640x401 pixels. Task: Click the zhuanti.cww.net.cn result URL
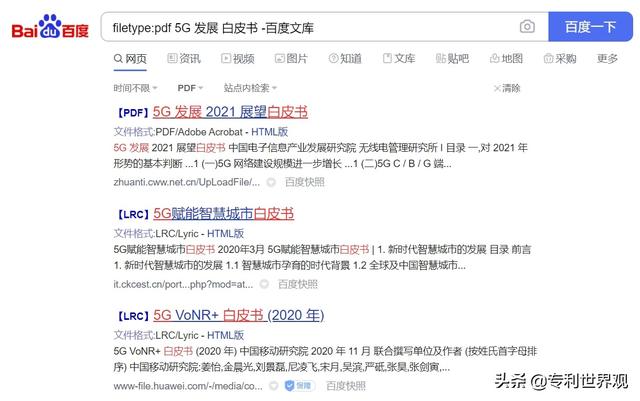[187, 182]
